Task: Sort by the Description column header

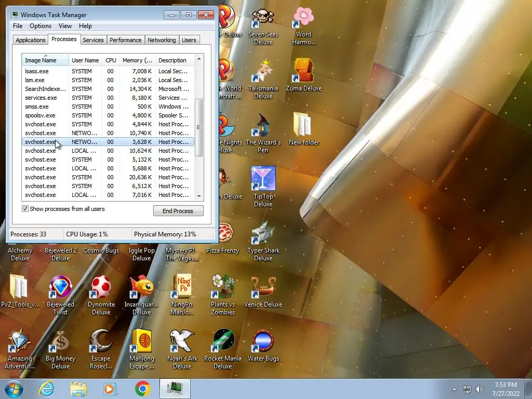Action: coord(175,60)
